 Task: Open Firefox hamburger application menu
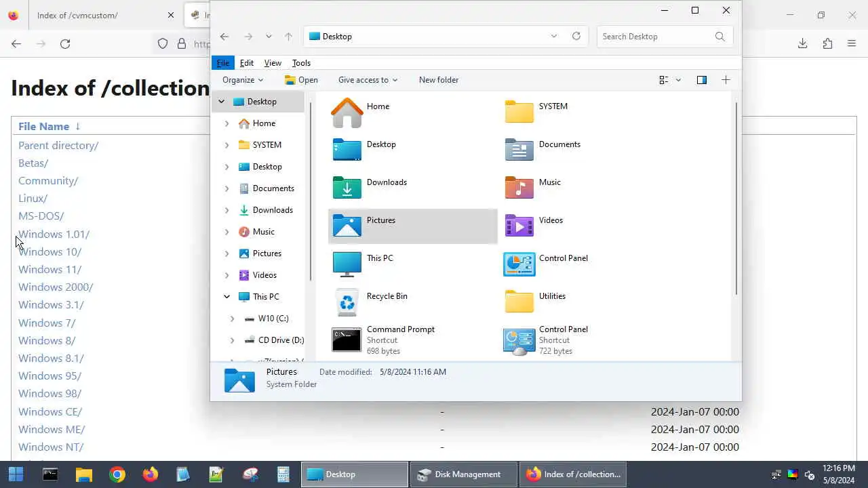pos(852,43)
